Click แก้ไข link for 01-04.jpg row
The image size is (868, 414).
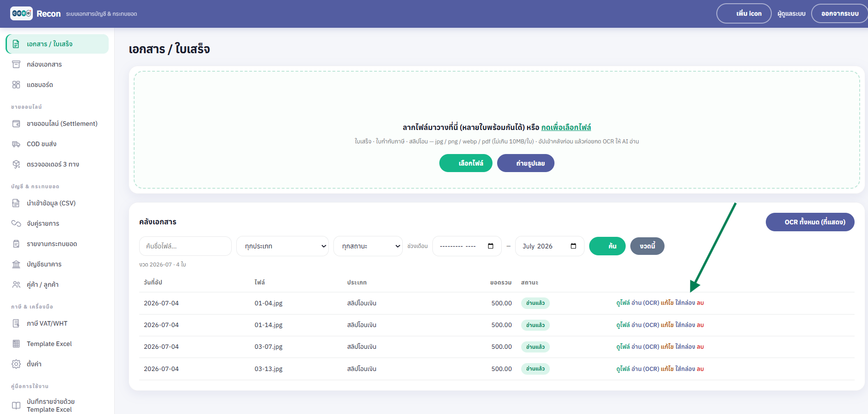point(667,303)
